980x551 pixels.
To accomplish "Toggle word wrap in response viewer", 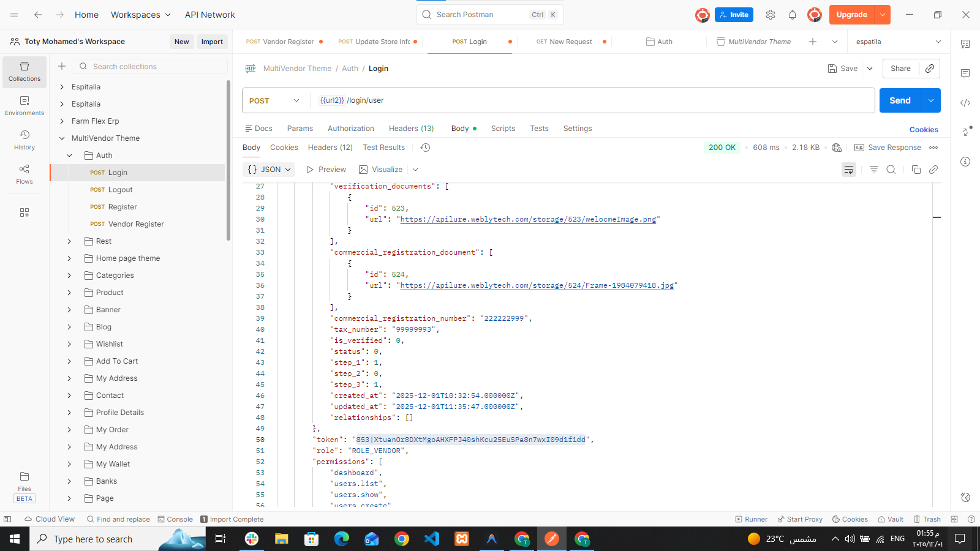I will click(849, 170).
